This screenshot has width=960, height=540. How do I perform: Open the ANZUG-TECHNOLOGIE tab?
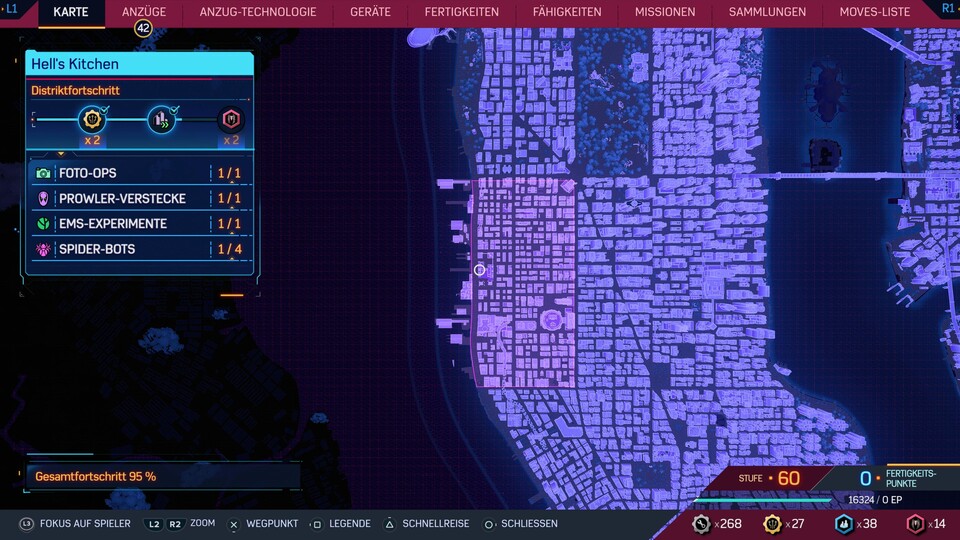tap(258, 12)
